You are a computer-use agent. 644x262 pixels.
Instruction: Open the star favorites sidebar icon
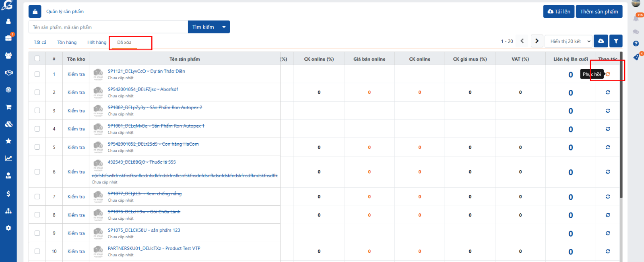8,141
